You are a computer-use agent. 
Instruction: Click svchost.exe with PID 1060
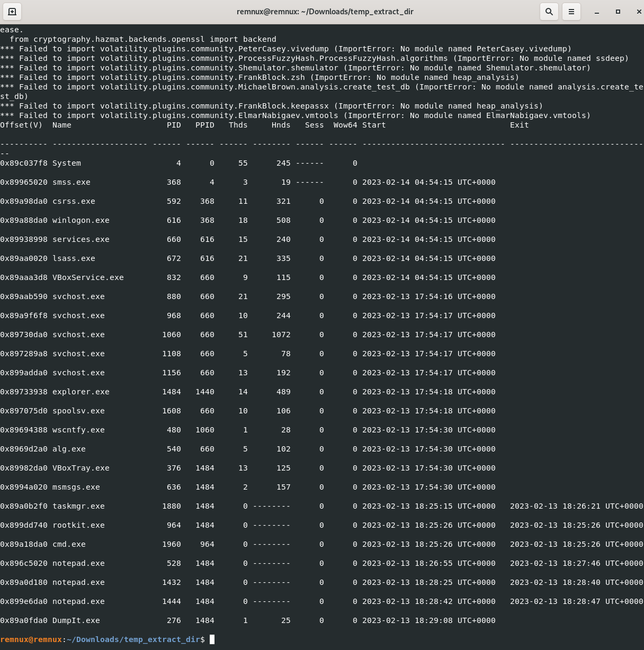[x=78, y=335]
